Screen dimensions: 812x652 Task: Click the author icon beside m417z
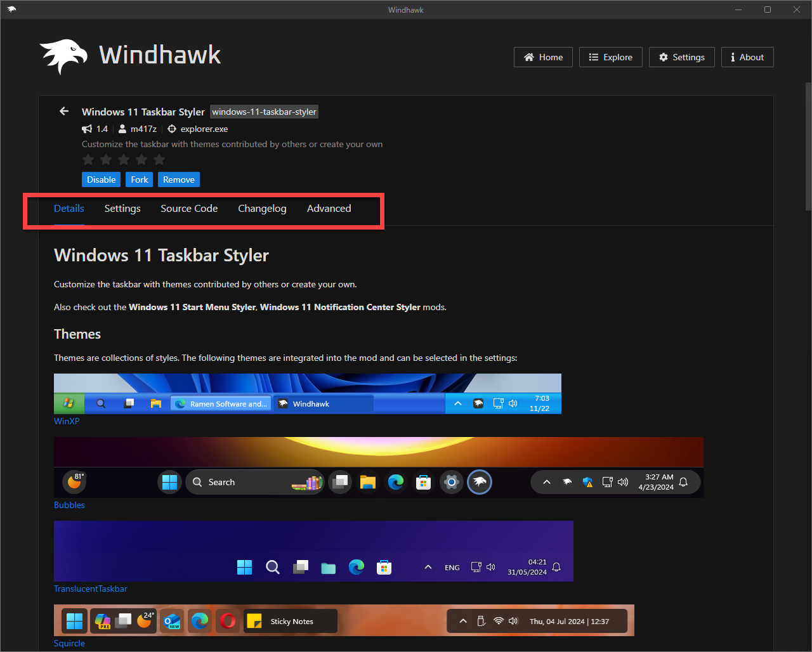[121, 129]
